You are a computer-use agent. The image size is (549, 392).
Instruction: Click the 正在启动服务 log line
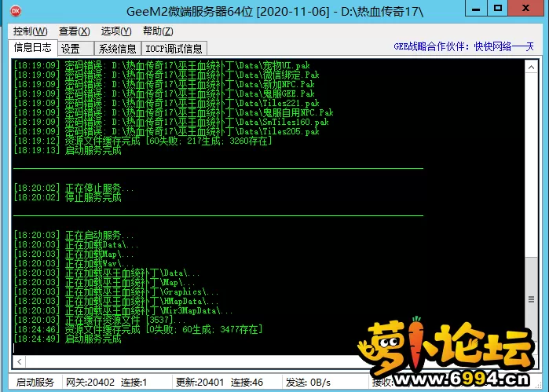tap(74, 235)
